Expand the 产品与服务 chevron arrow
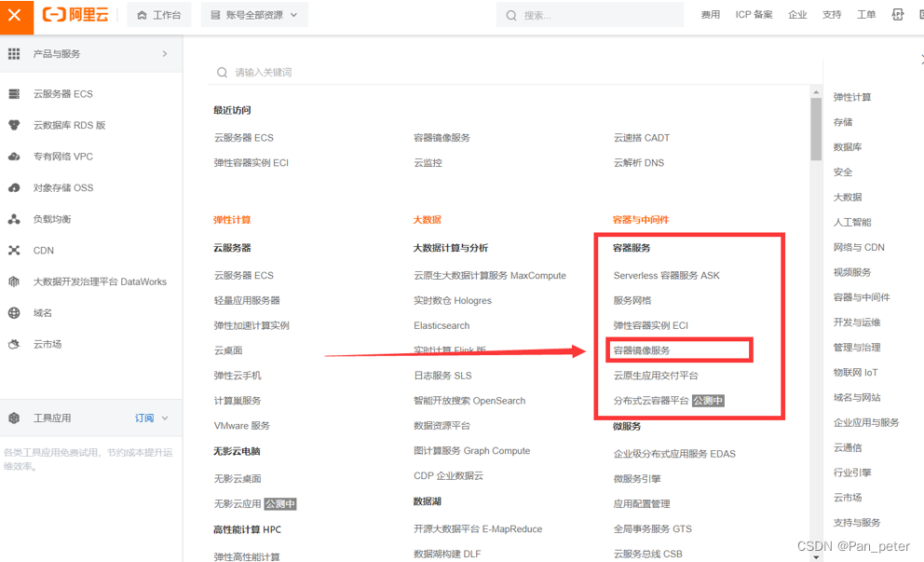This screenshot has height=562, width=924. click(x=165, y=54)
